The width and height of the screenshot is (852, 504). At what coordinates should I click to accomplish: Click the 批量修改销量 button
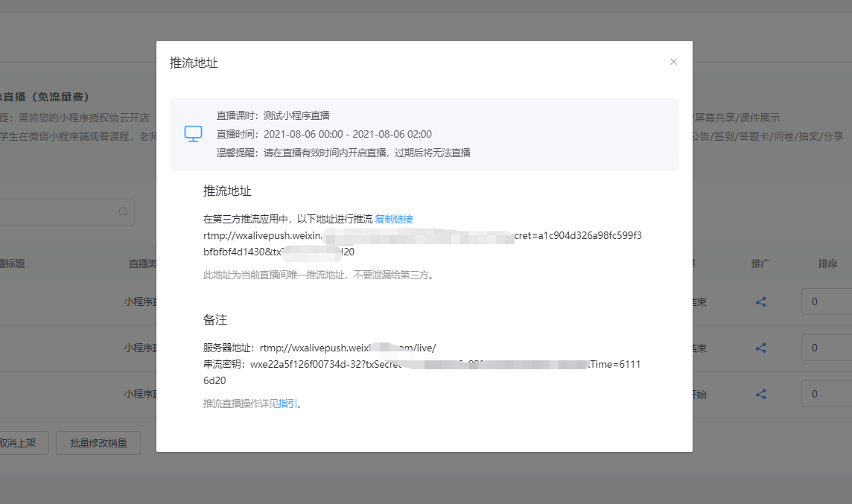(x=98, y=443)
